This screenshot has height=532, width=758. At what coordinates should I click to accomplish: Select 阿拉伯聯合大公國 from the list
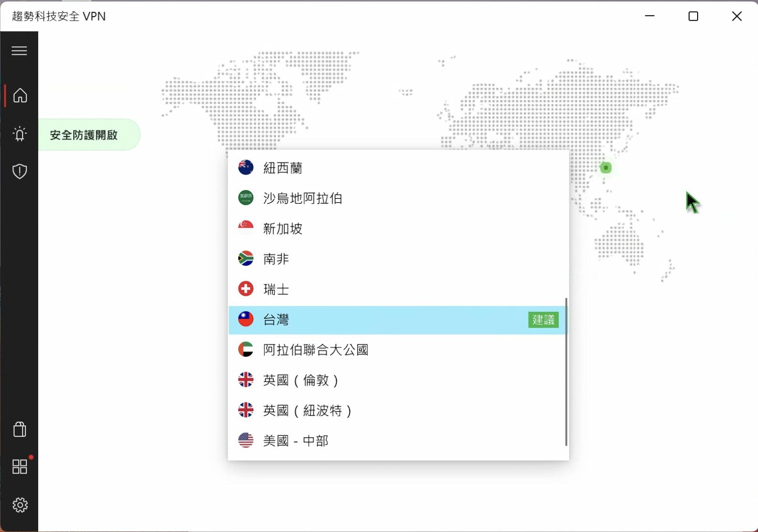(397, 350)
